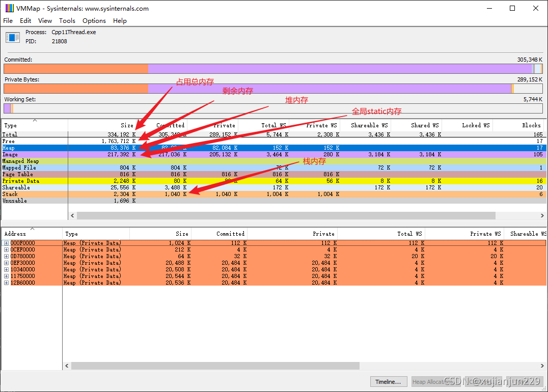Screen dimensions: 548x392
Task: Expand address 0CEF0000 heap entry
Action: tap(6, 250)
